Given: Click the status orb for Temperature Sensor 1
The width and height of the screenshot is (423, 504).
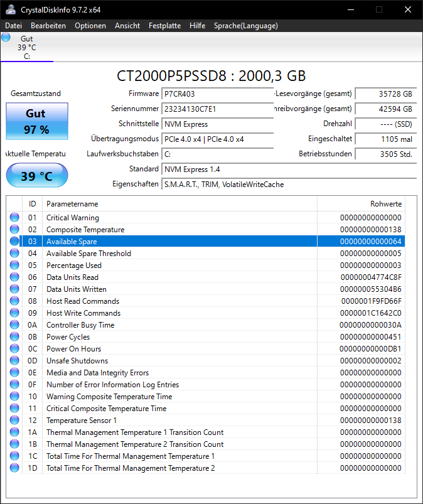Looking at the screenshot, I should click(14, 420).
